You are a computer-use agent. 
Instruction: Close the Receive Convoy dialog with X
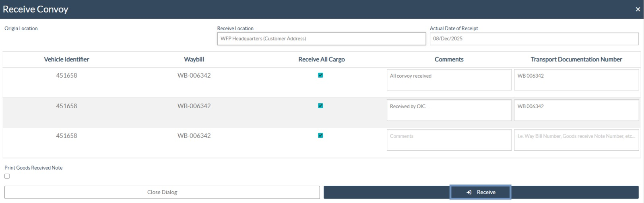(x=638, y=9)
